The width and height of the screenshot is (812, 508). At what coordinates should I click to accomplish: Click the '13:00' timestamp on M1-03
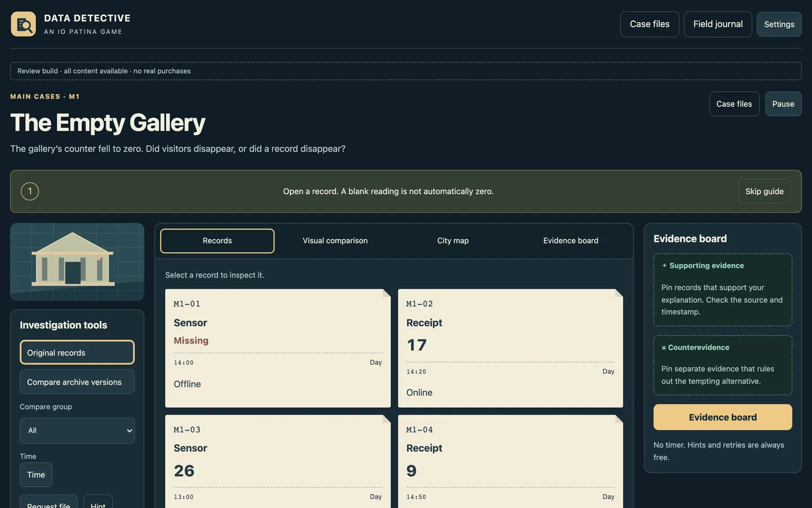pyautogui.click(x=183, y=497)
